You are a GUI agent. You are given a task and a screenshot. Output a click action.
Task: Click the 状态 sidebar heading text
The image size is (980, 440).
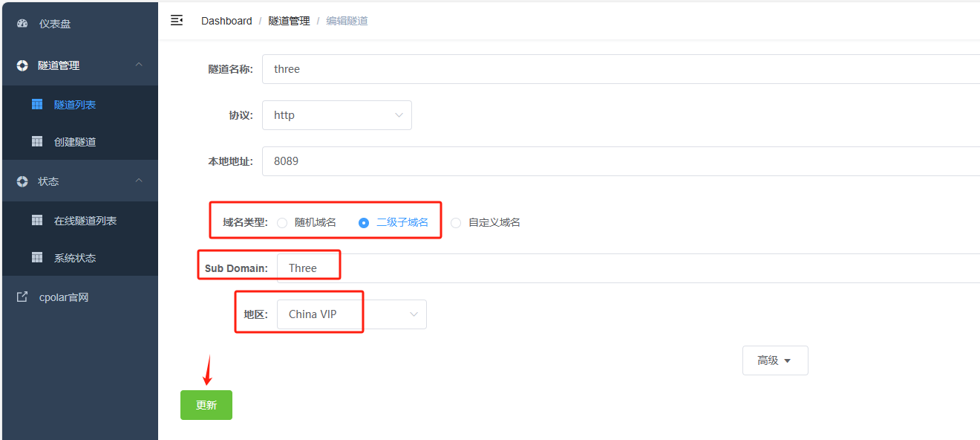coord(48,181)
